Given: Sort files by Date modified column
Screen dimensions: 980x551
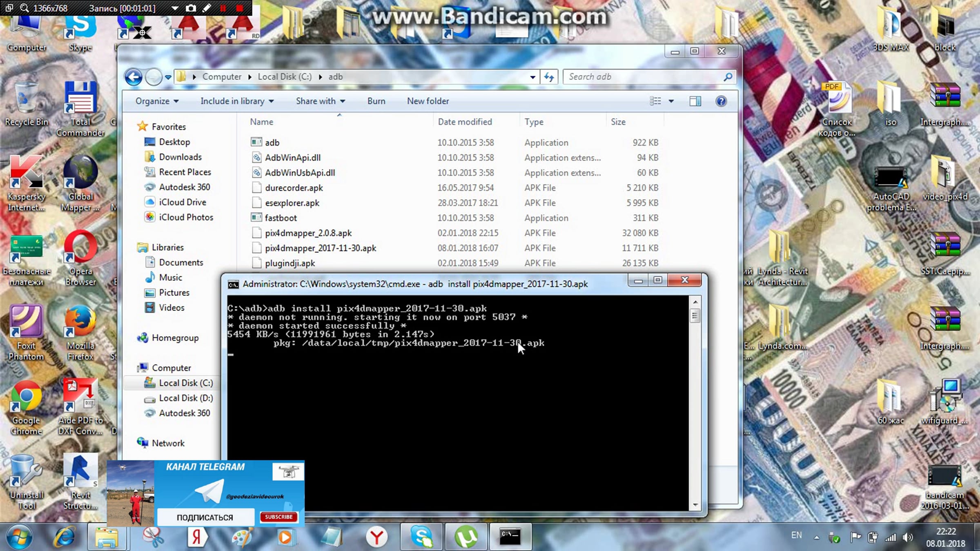Looking at the screenshot, I should tap(465, 122).
